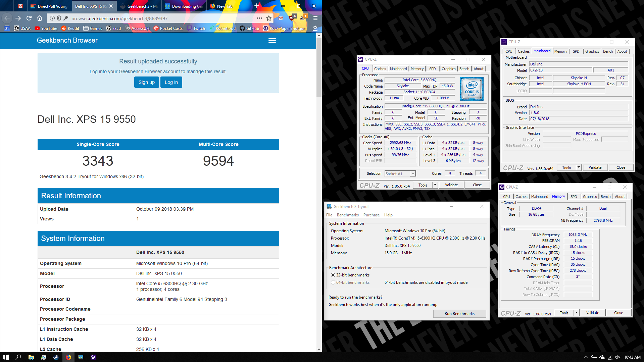
Task: Go to the Firefox home page icon
Action: (x=40, y=18)
